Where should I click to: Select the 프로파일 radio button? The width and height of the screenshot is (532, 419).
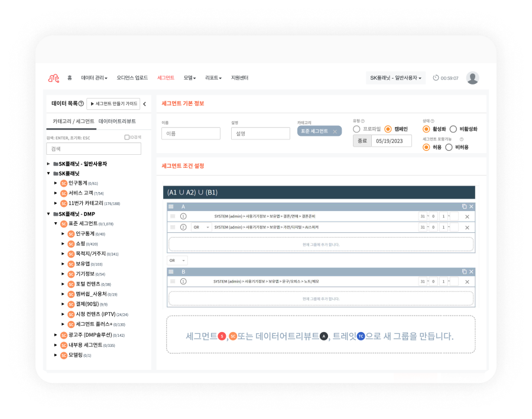point(356,129)
